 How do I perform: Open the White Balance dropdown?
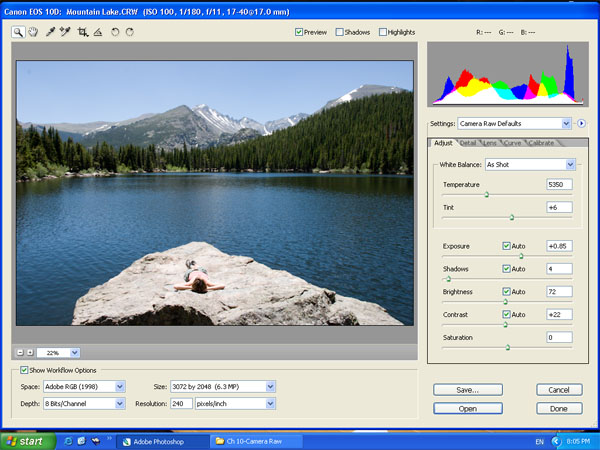530,165
